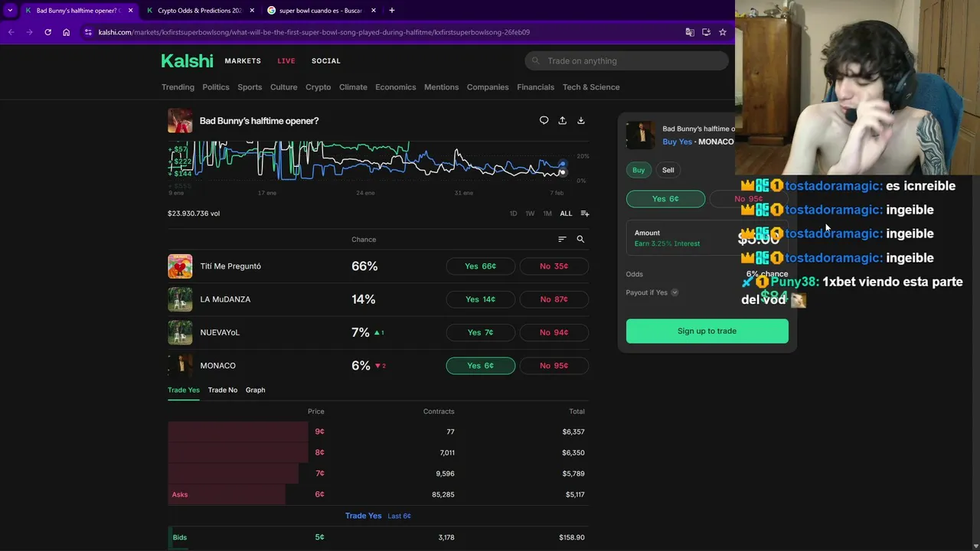Click the Kalshi logo
Screen dimensions: 980x551
pyautogui.click(x=187, y=61)
